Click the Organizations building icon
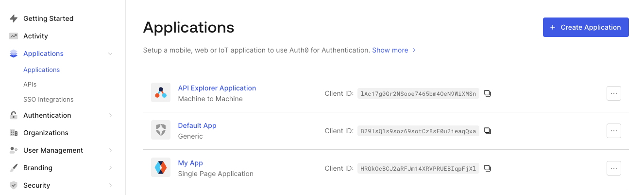This screenshot has width=644, height=195. click(14, 133)
